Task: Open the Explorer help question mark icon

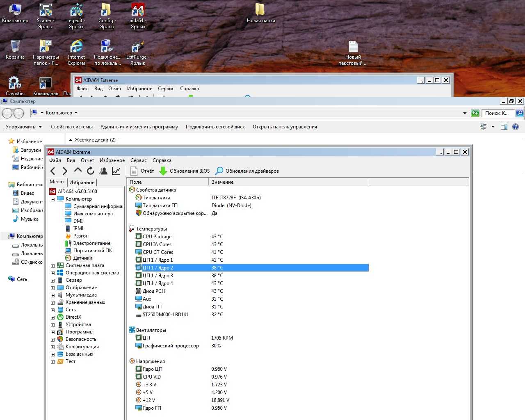Action: click(516, 127)
